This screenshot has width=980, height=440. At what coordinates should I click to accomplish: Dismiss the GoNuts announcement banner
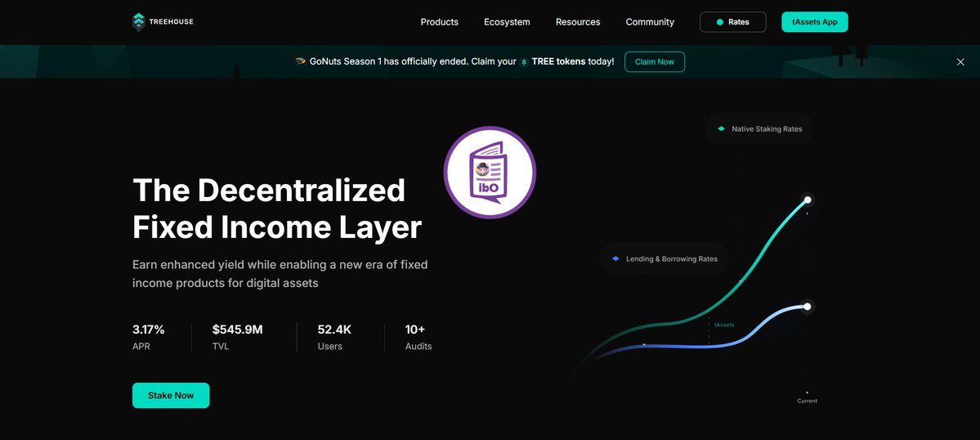[960, 62]
